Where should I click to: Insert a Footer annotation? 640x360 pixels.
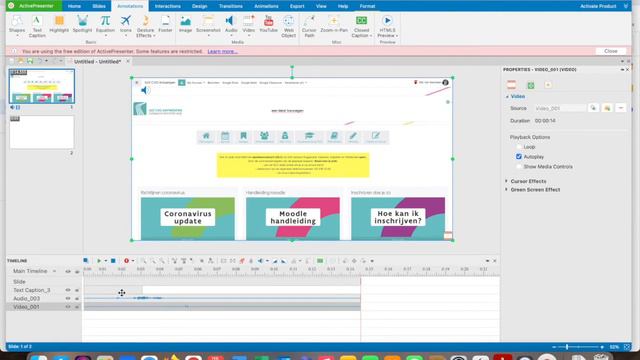pos(165,24)
